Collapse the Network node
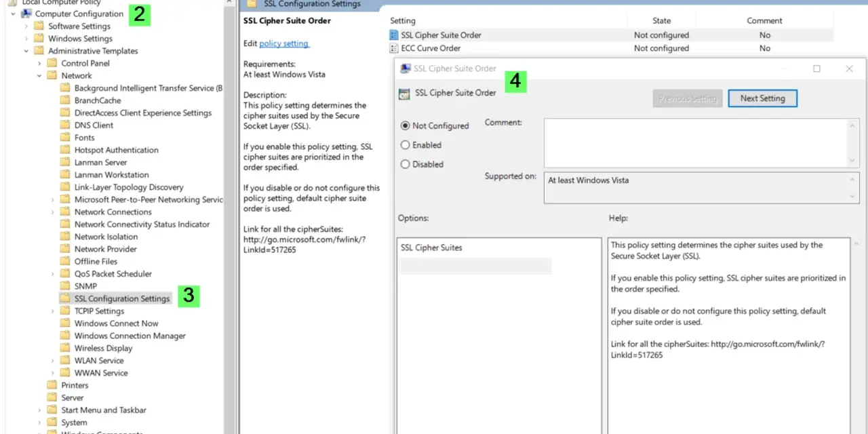Viewport: 868px width, 434px height. pos(39,75)
